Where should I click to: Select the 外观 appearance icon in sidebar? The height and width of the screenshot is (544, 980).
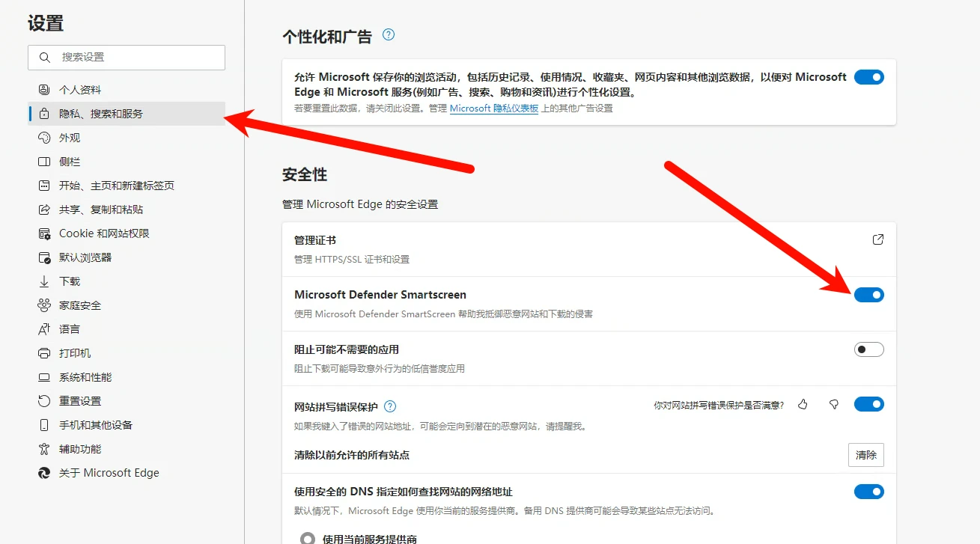(x=44, y=138)
